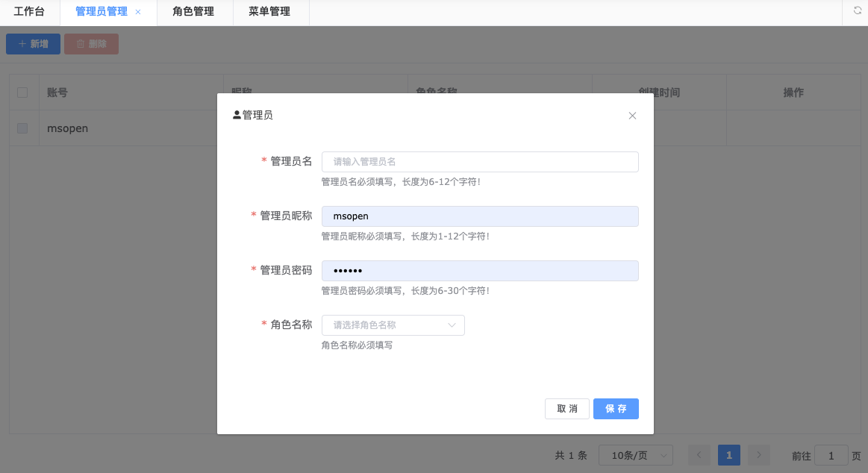Go to the previous page arrow
Image resolution: width=868 pixels, height=473 pixels.
(x=699, y=455)
